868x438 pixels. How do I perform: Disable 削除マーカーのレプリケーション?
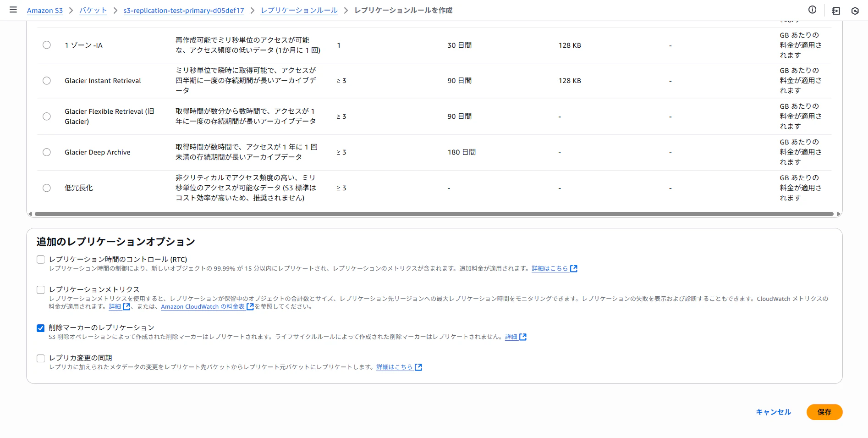pos(40,327)
